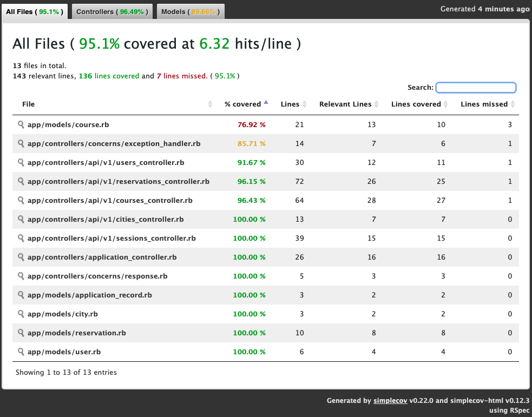Click magnifier icon beside application_record.rb

[x=21, y=295]
